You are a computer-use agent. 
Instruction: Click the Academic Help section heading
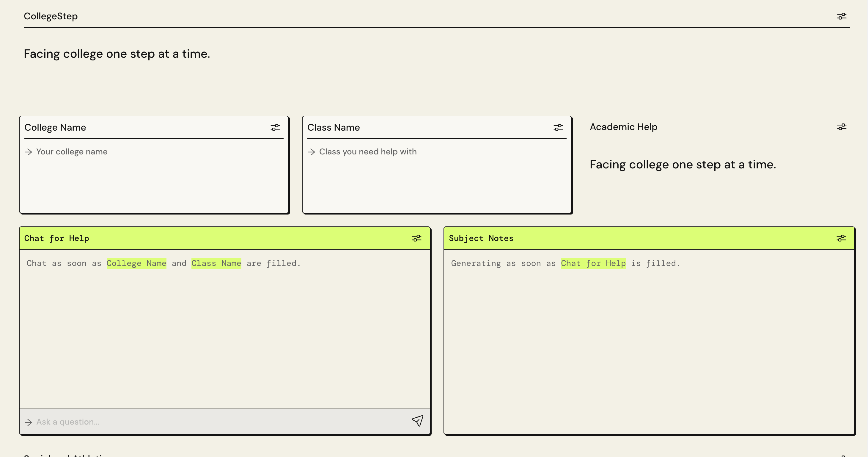tap(623, 127)
